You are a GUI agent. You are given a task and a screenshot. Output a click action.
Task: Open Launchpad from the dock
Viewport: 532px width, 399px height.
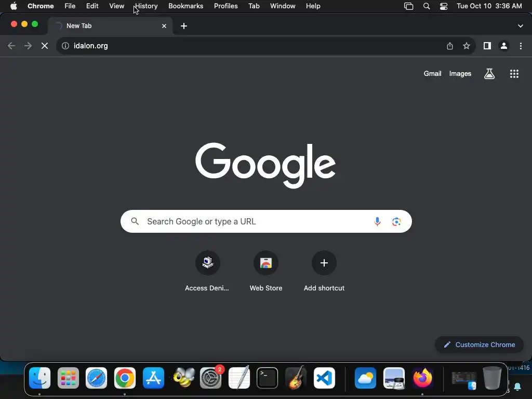click(68, 378)
